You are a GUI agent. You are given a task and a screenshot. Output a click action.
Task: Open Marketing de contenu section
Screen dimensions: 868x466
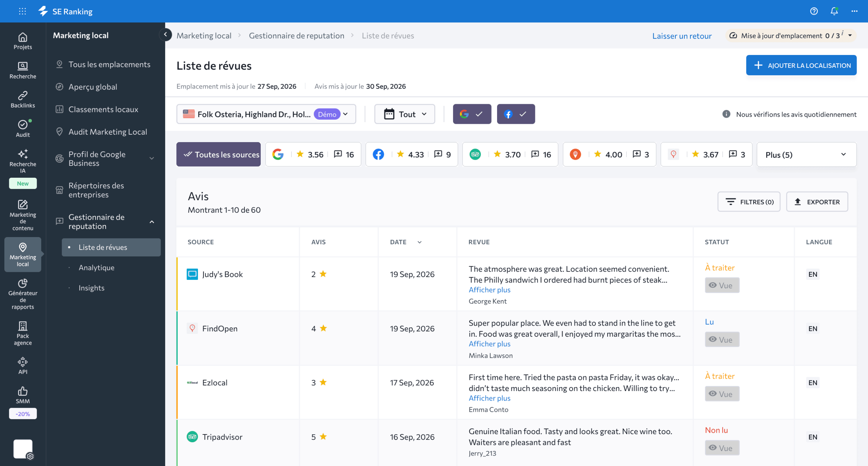pos(23,215)
